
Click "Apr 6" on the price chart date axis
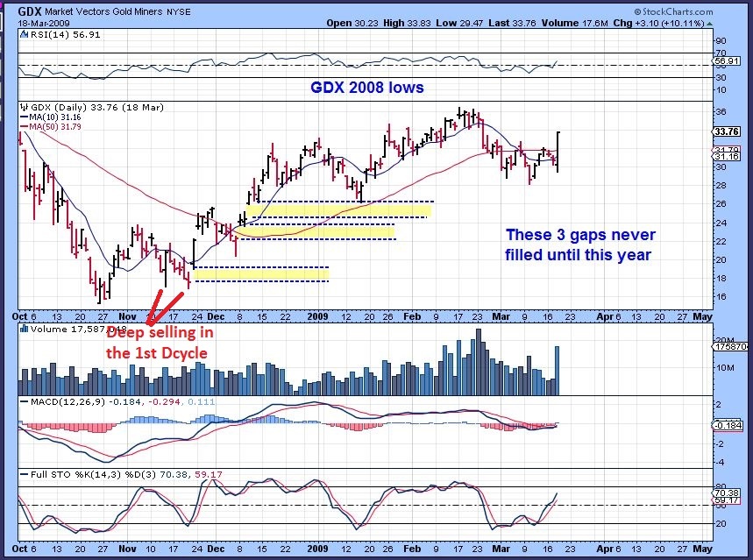[x=608, y=316]
